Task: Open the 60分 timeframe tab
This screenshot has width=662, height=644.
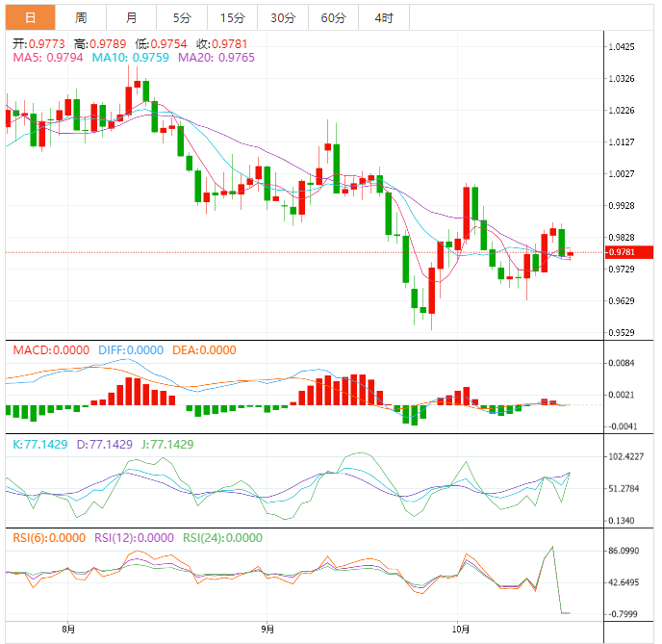Action: pos(334,17)
